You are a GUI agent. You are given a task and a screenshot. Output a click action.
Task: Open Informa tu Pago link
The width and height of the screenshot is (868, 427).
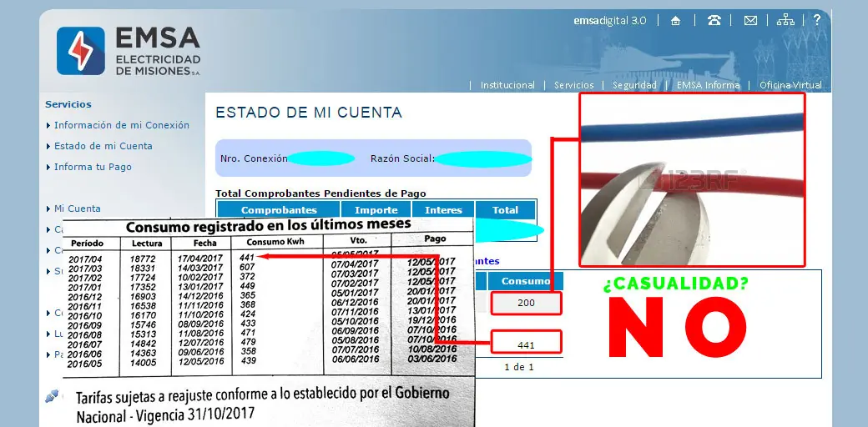93,167
